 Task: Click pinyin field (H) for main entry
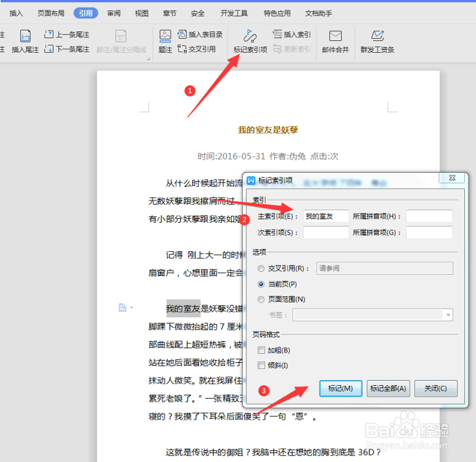[429, 216]
